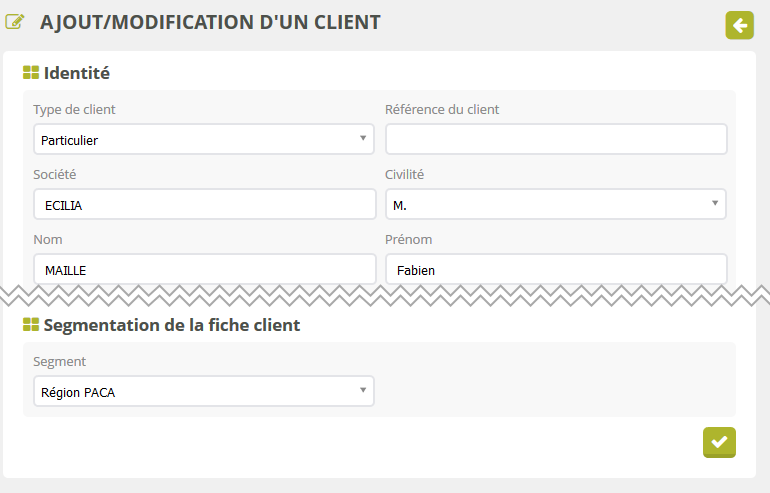Click the edit pencil icon beside the title
Viewport: 770px width, 493px height.
15,22
